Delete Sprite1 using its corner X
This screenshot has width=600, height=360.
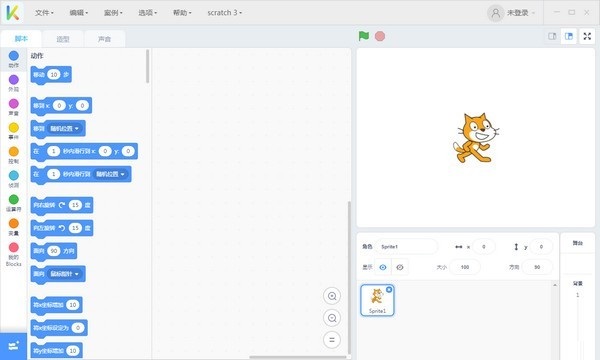tap(389, 290)
